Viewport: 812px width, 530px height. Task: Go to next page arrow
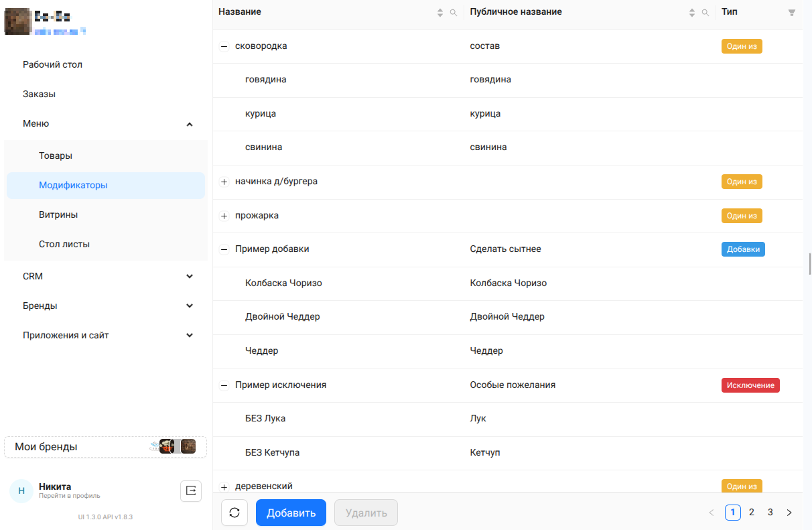[x=789, y=513]
